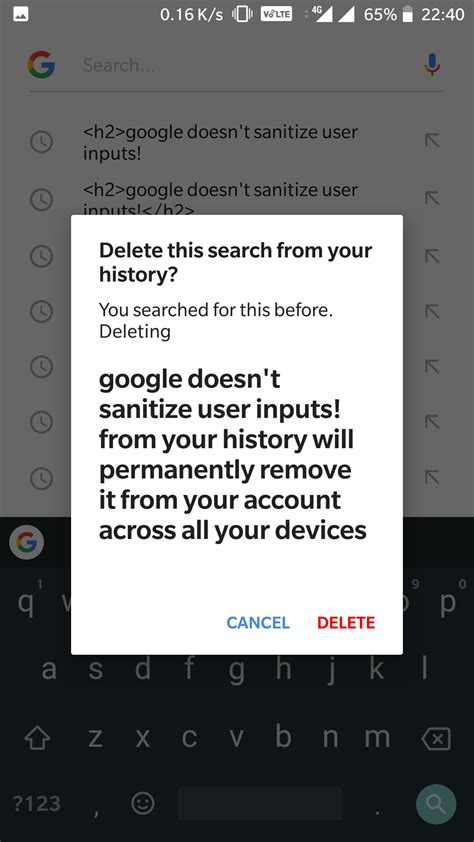Tap CANCEL in the dialog
Viewport: 474px width, 842px height.
point(258,622)
